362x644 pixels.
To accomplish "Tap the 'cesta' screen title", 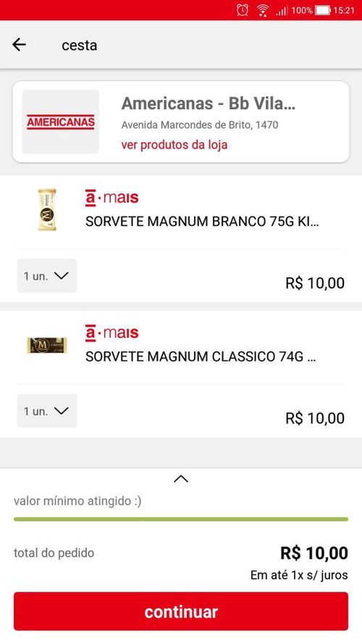I will click(79, 45).
